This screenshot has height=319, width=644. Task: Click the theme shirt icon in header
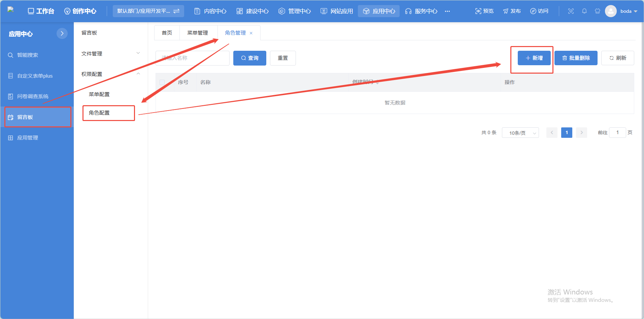[x=598, y=11]
